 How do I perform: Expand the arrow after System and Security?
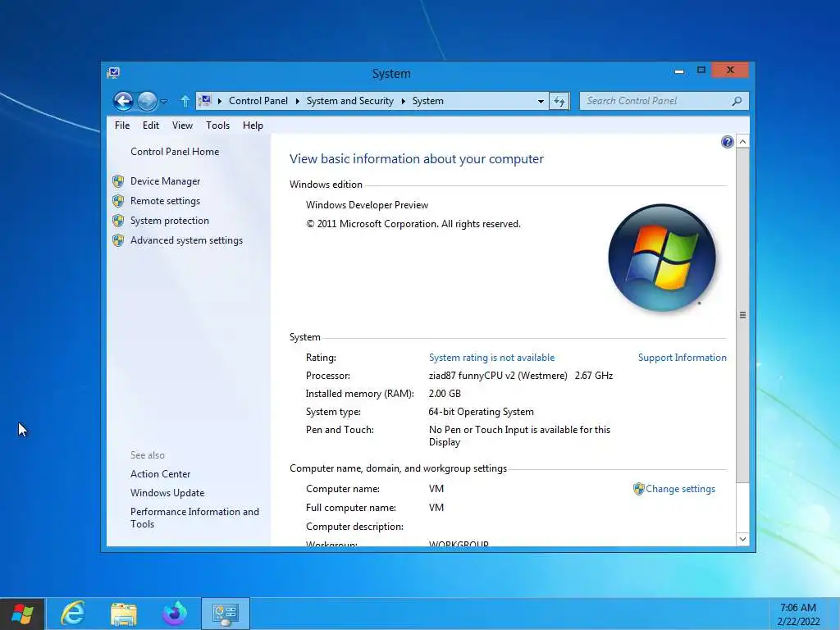(x=404, y=101)
